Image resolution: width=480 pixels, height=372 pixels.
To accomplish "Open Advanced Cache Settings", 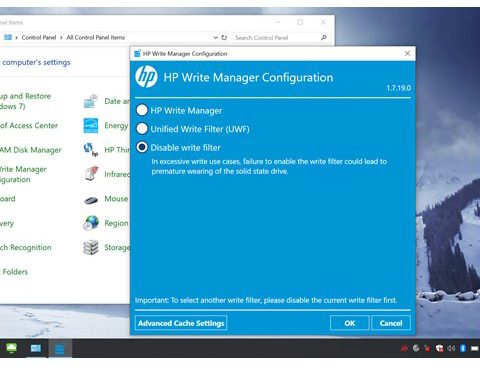I will click(181, 323).
